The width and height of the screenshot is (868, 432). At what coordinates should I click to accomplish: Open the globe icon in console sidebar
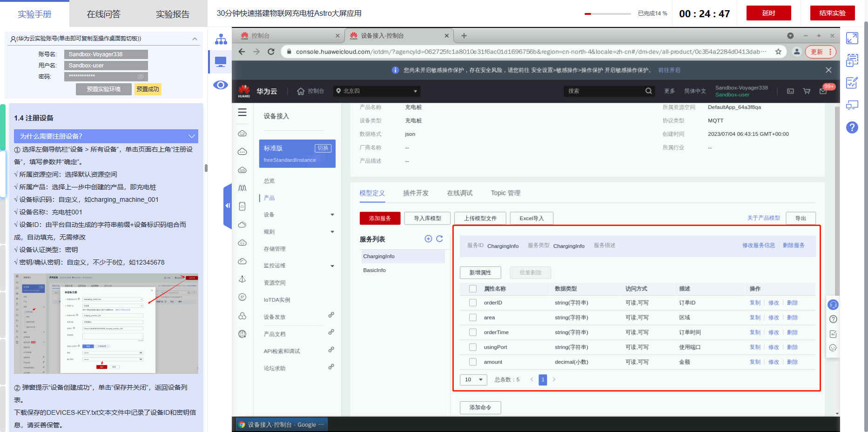point(242,334)
